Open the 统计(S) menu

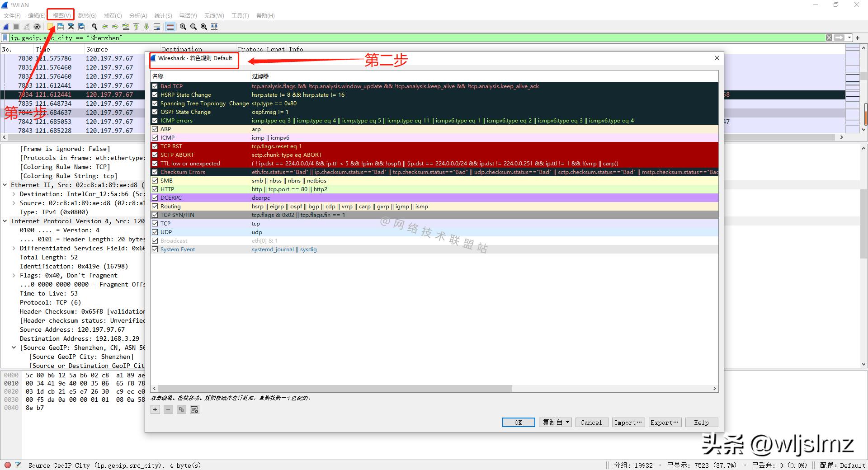[163, 15]
